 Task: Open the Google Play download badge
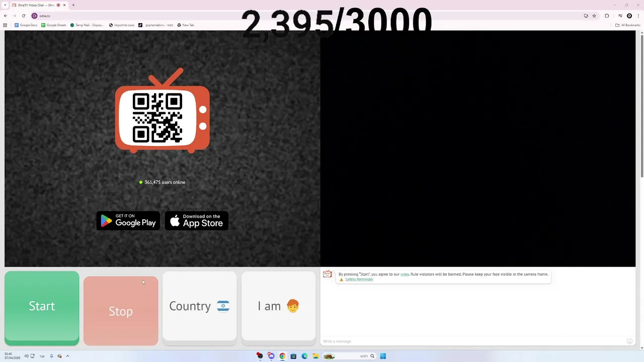pyautogui.click(x=128, y=221)
